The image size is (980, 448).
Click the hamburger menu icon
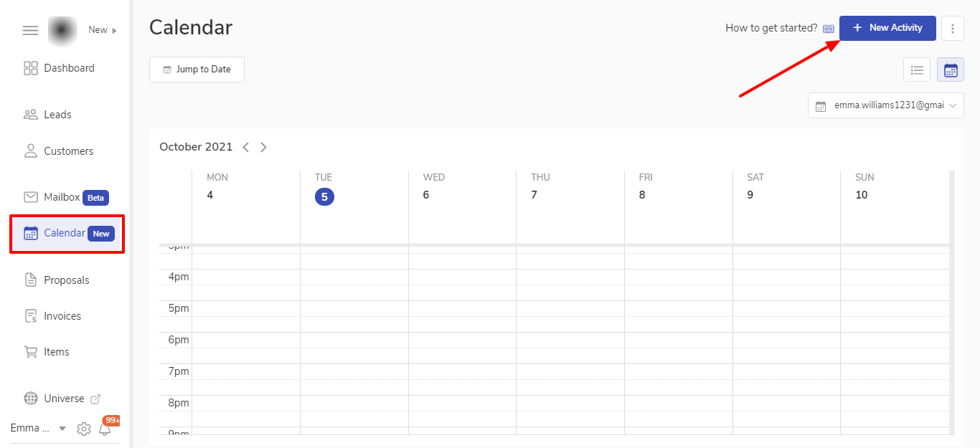(x=30, y=30)
